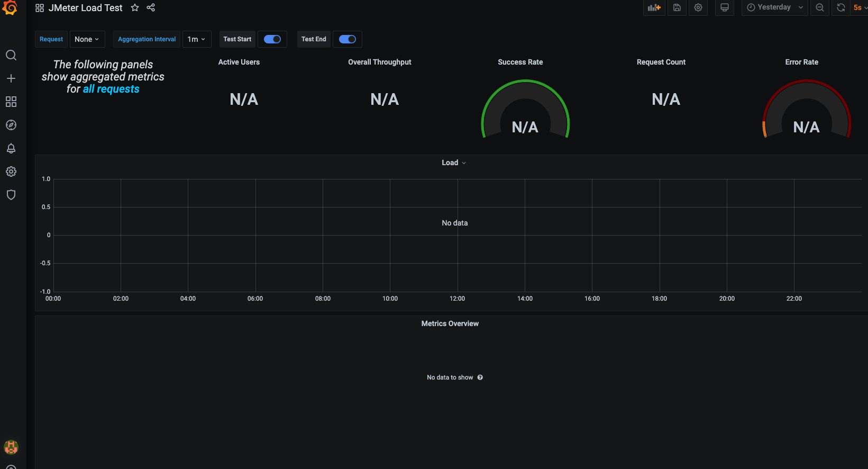Screen dimensions: 868x469
Task: Click the Grafana logo home icon
Action: point(10,7)
